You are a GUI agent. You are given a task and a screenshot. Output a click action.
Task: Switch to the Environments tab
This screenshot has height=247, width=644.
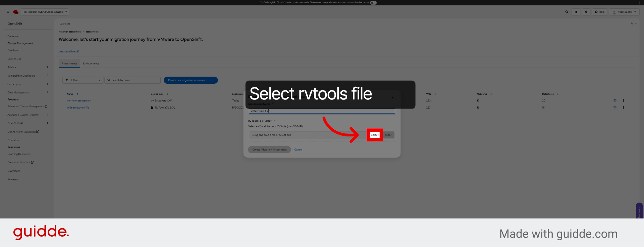pyautogui.click(x=91, y=64)
